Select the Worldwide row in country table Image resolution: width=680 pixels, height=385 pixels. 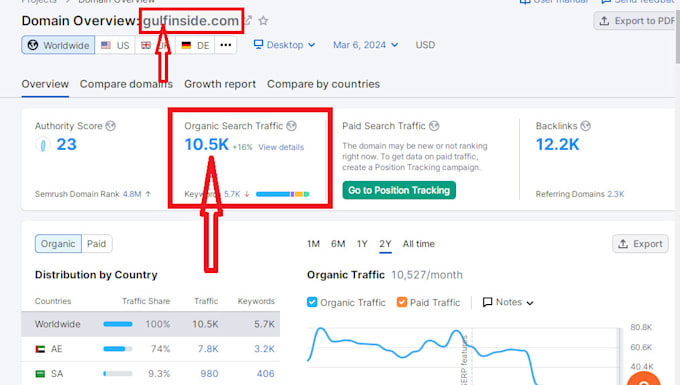click(x=150, y=324)
